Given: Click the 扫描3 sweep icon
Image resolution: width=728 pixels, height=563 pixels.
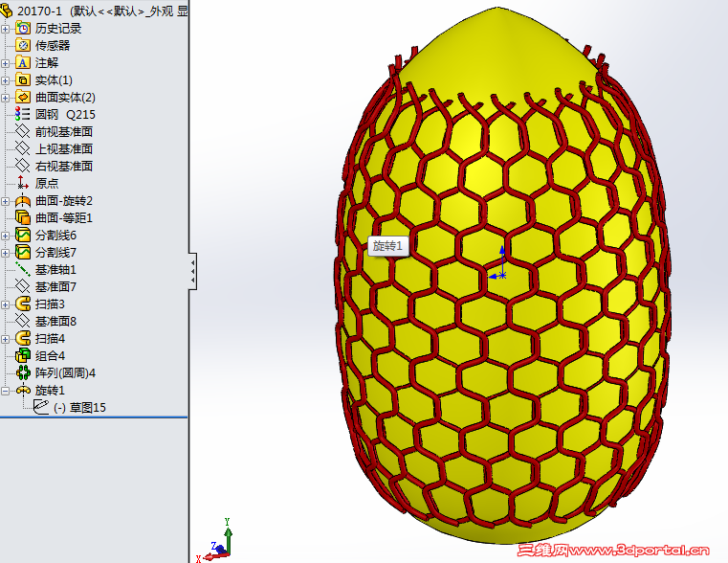Looking at the screenshot, I should click(x=23, y=304).
